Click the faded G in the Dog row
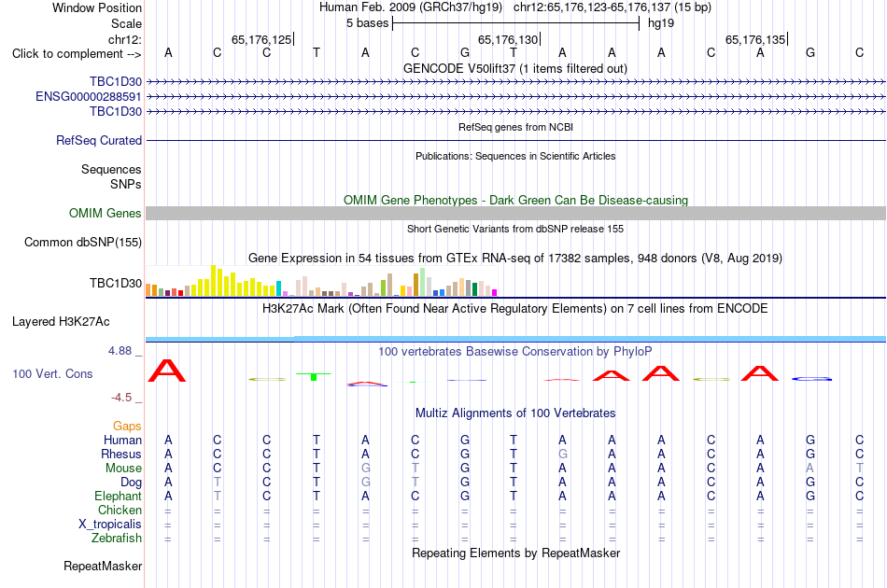887x588 pixels. click(x=366, y=483)
